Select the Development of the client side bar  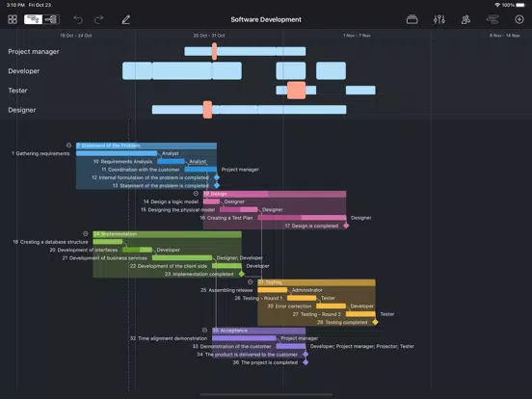tap(226, 266)
